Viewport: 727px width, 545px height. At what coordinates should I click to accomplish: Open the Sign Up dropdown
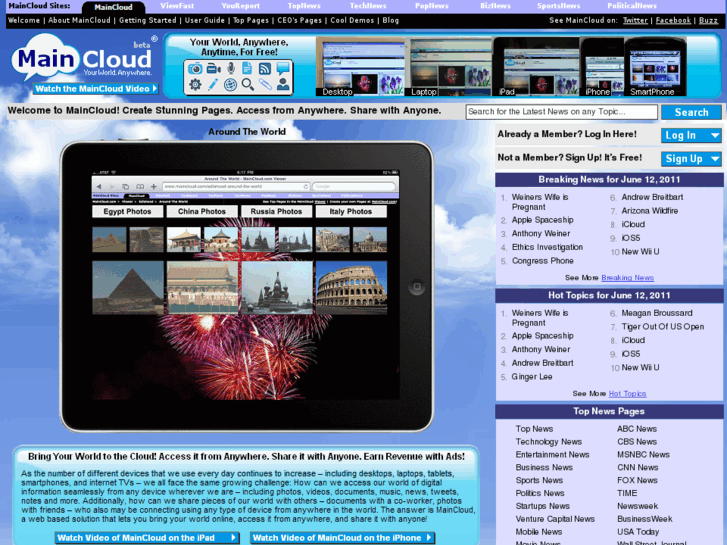coord(691,159)
